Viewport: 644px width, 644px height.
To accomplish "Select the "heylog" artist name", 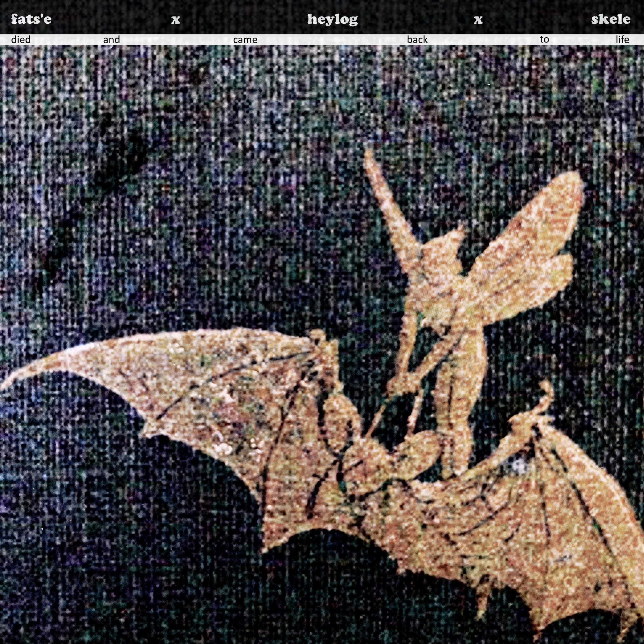I will [332, 19].
